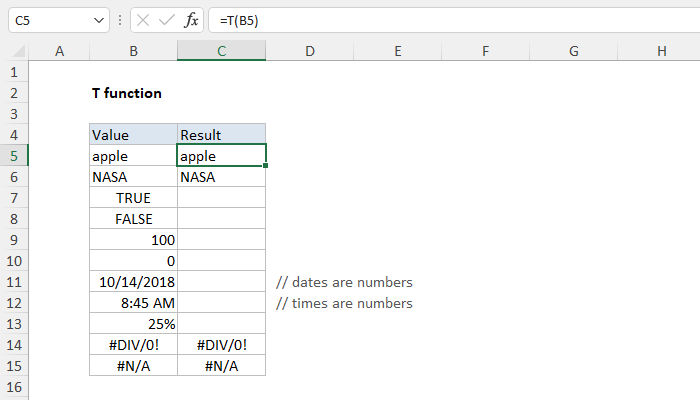Select row 1 header
The width and height of the screenshot is (700, 400).
14,72
